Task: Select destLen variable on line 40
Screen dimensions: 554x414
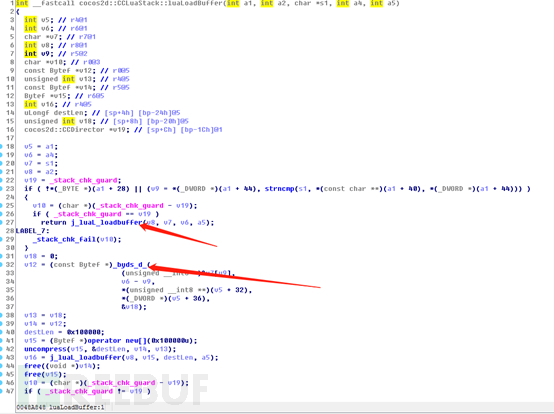Action: 39,332
